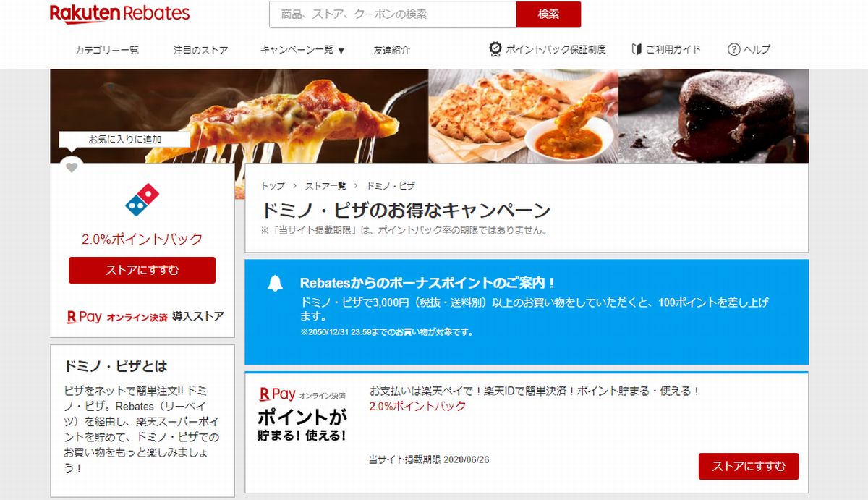Image resolution: width=868 pixels, height=500 pixels.
Task: Click the 2.0%ポイントバック text in sidebar
Action: click(142, 239)
